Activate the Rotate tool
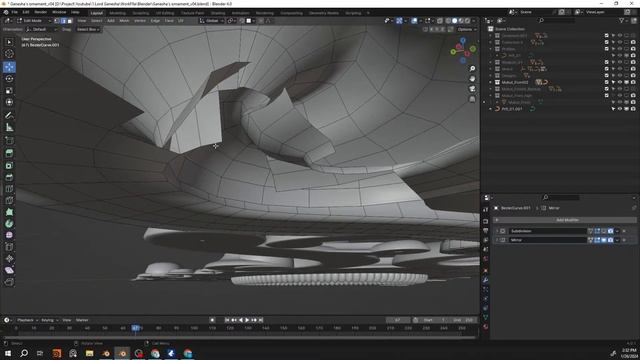This screenshot has height=360, width=640. pyautogui.click(x=9, y=78)
